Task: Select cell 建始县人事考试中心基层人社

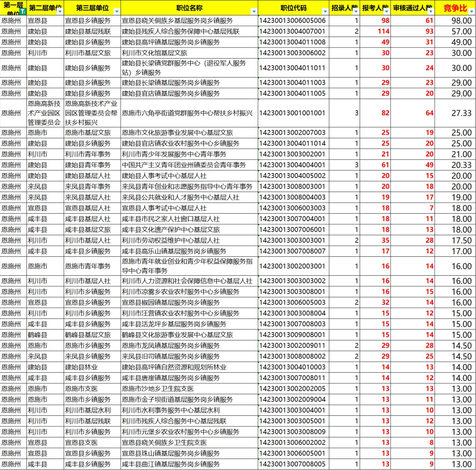Action: (189, 176)
